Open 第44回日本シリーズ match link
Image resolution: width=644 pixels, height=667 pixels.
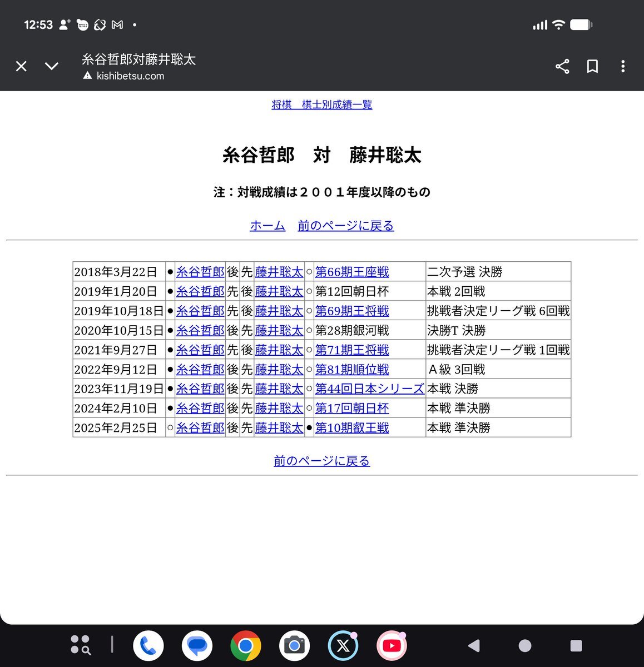tap(369, 389)
